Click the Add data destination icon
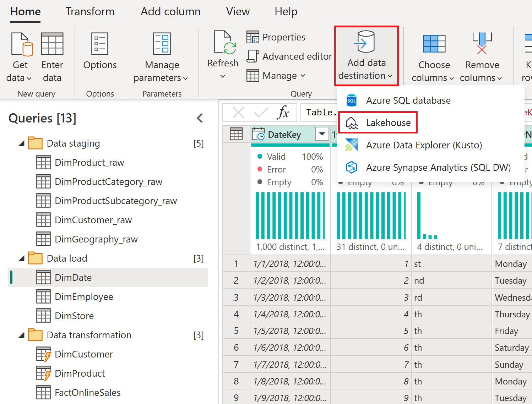532x404 pixels. tap(364, 42)
